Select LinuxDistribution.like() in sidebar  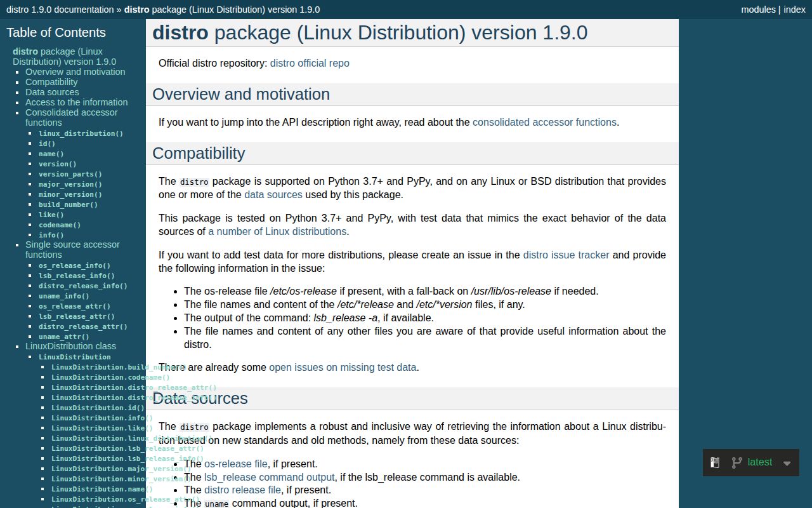click(102, 428)
